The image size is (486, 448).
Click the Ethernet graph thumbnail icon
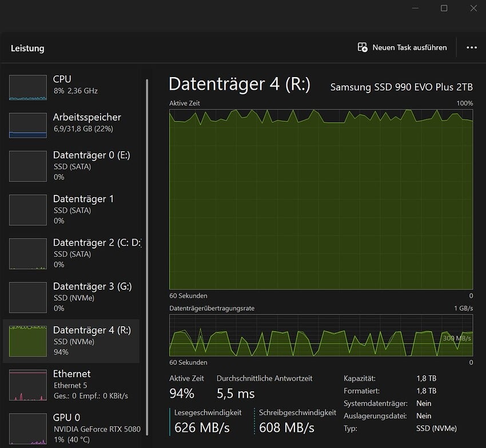pyautogui.click(x=27, y=385)
